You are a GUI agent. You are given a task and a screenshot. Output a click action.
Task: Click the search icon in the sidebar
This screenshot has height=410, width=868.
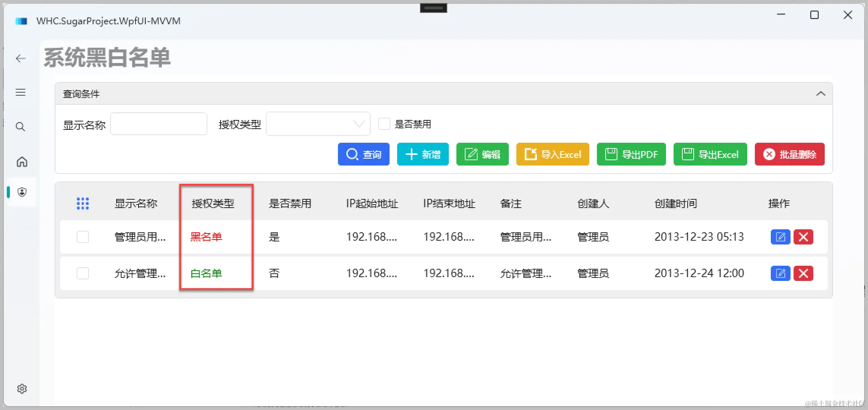pos(21,127)
